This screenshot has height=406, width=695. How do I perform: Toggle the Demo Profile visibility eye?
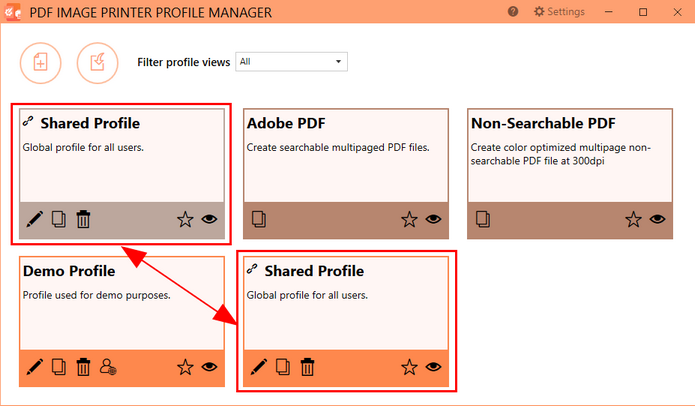tap(209, 367)
